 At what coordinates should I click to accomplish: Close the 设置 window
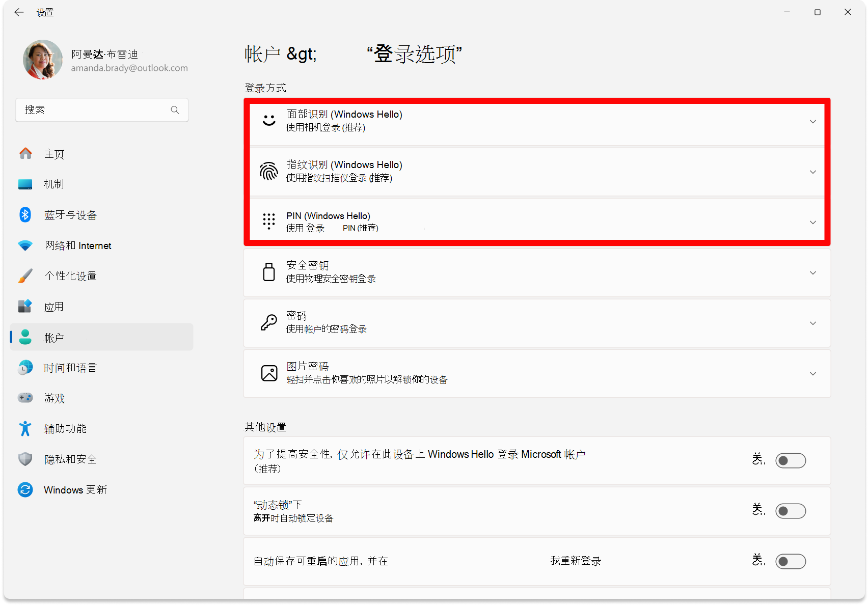point(848,12)
